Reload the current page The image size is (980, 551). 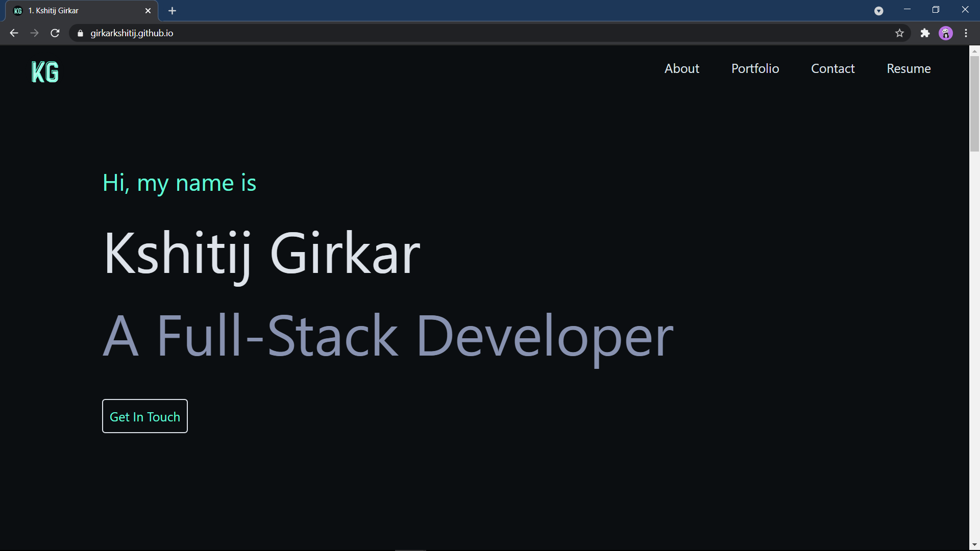pos(55,33)
